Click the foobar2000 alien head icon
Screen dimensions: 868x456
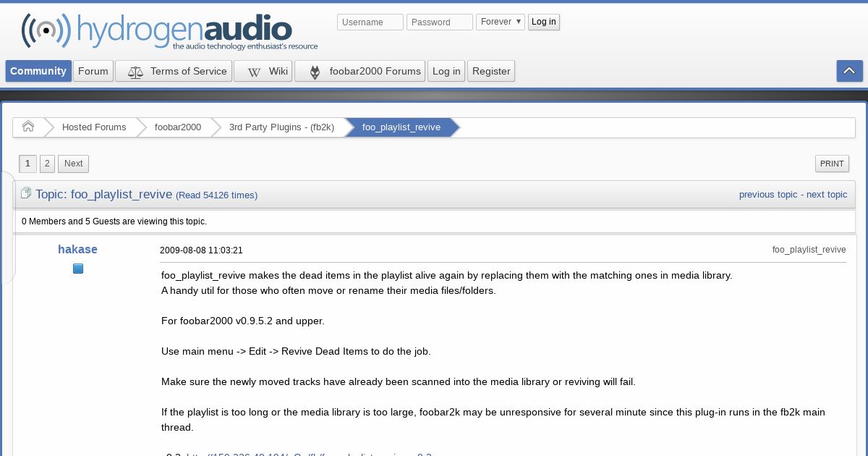pos(315,72)
